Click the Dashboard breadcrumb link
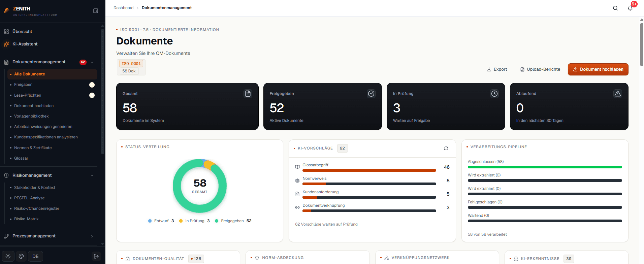 click(123, 8)
